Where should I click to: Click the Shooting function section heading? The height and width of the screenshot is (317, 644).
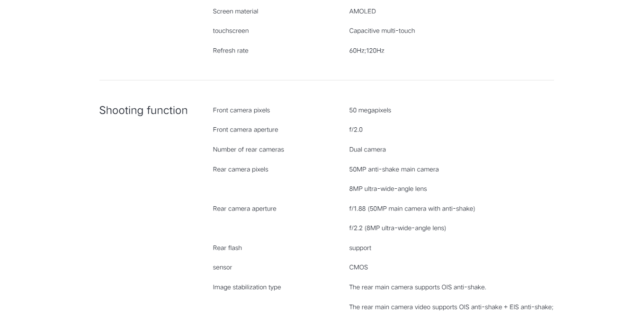(143, 111)
